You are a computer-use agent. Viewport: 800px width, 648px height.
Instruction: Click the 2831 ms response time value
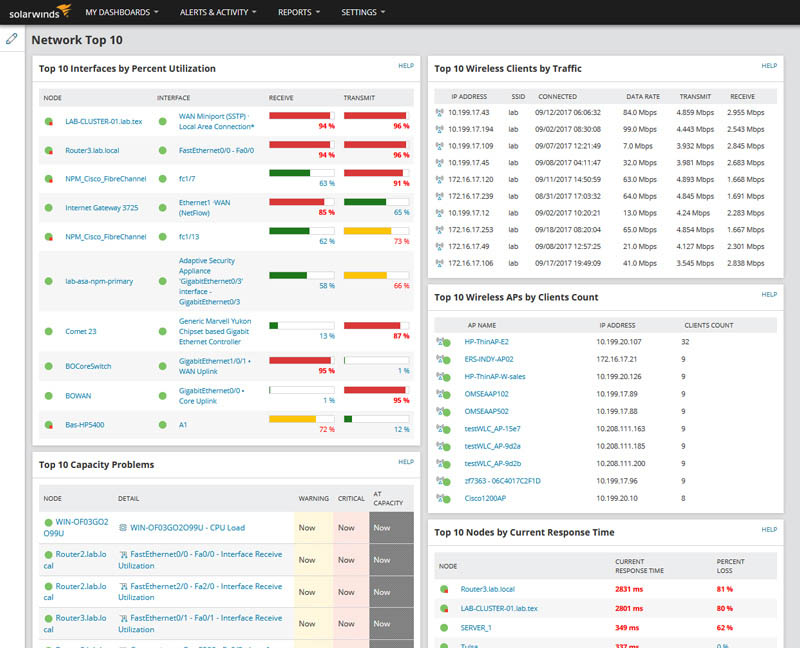[x=629, y=589]
